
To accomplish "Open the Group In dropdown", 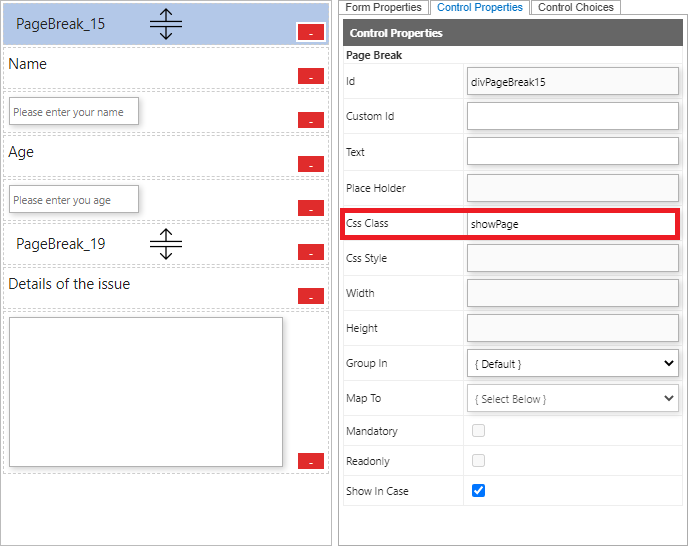I will [572, 363].
